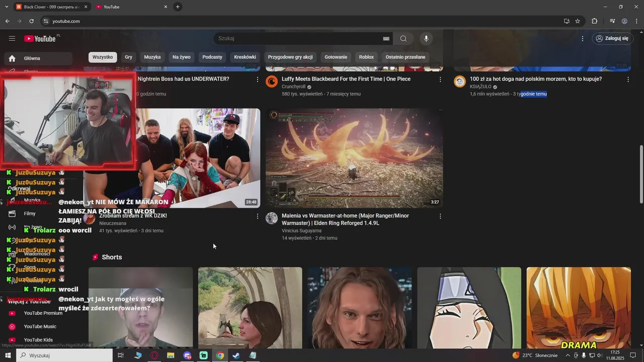
Task: Click the page vertical scrollbar
Action: click(640, 173)
